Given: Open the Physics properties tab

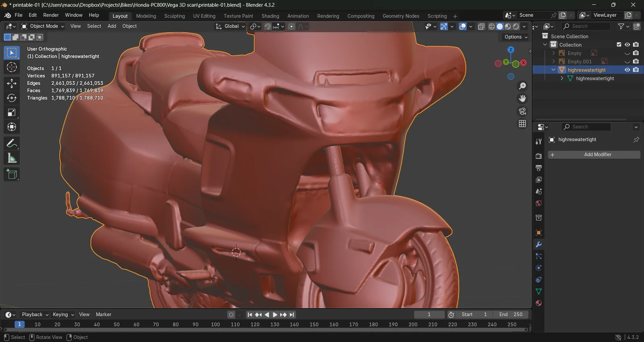Looking at the screenshot, I should [539, 268].
